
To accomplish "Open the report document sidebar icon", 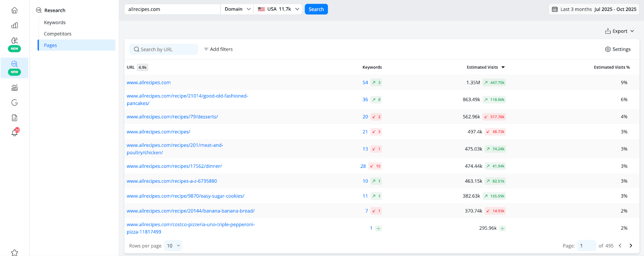I will (x=14, y=118).
